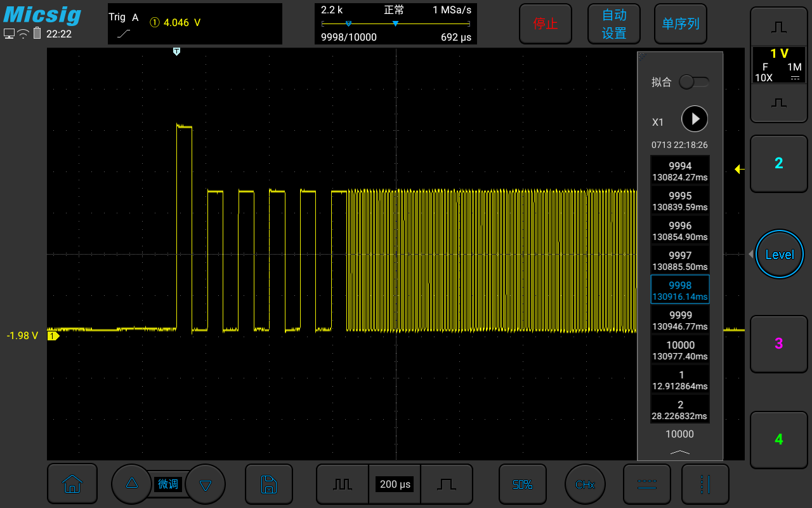Toggle channel 2 on

click(x=778, y=163)
